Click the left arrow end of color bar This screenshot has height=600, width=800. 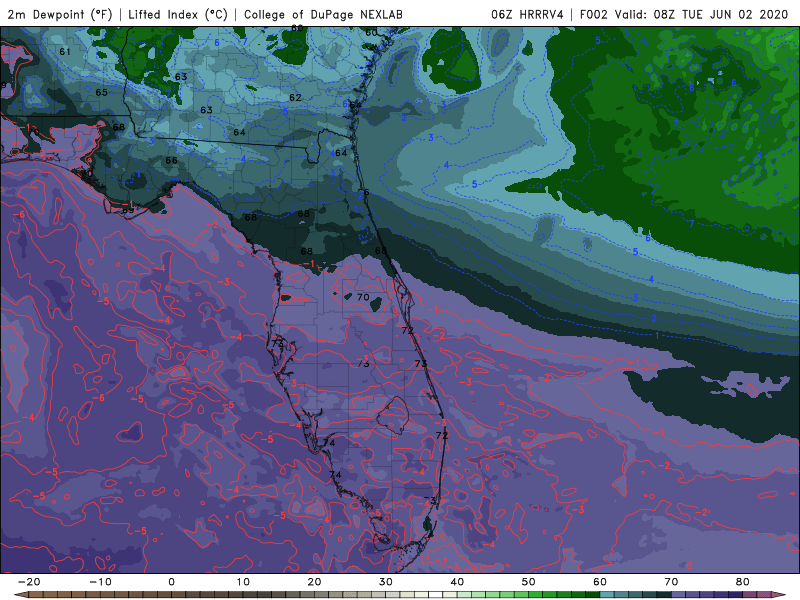tap(19, 595)
